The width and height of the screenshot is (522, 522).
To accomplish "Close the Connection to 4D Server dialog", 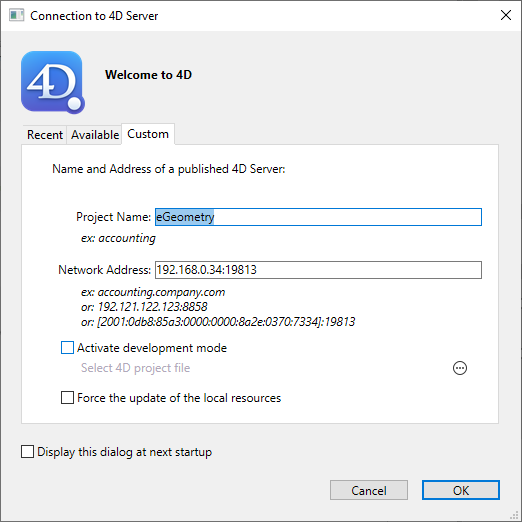I will 506,15.
